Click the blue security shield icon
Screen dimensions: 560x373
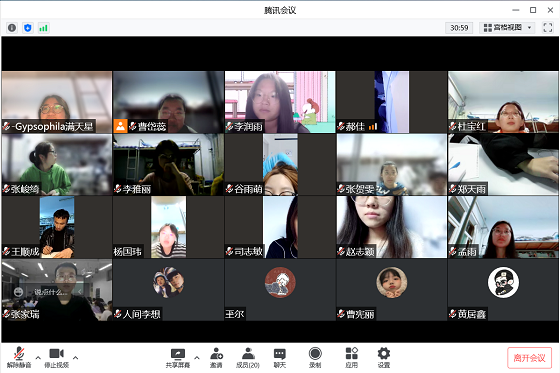[28, 28]
